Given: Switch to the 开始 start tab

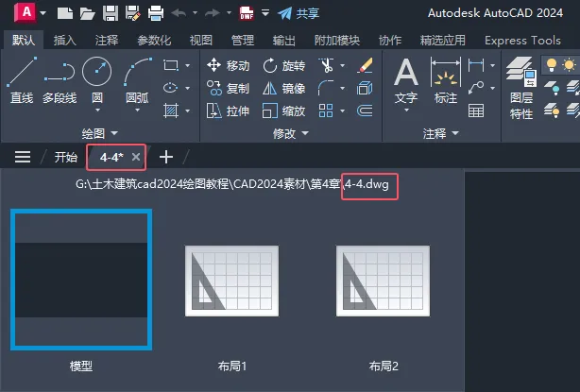Looking at the screenshot, I should pos(66,157).
